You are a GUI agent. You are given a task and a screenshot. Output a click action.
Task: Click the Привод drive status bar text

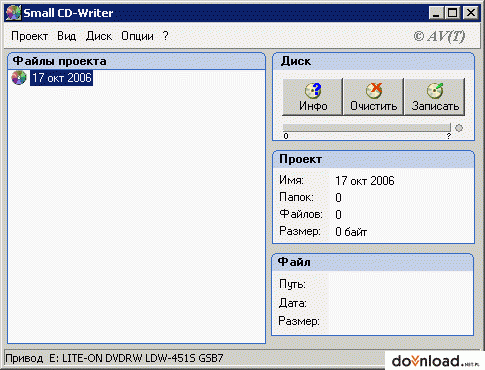click(114, 358)
